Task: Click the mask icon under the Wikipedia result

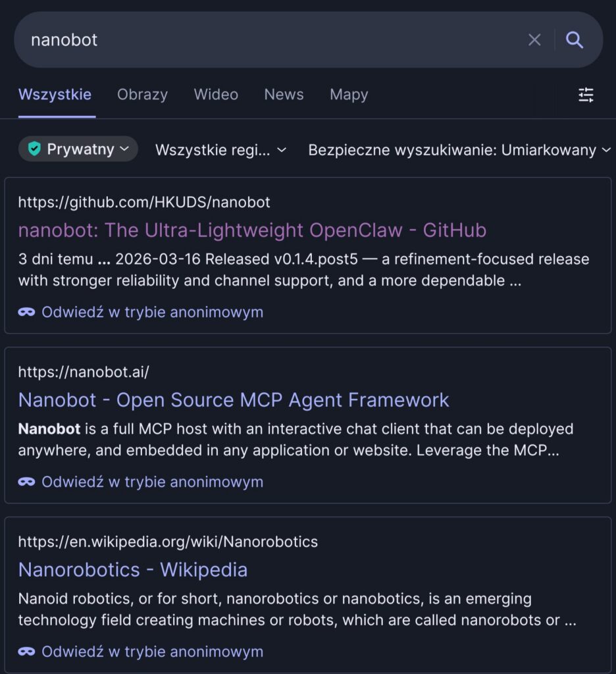Action: coord(26,652)
